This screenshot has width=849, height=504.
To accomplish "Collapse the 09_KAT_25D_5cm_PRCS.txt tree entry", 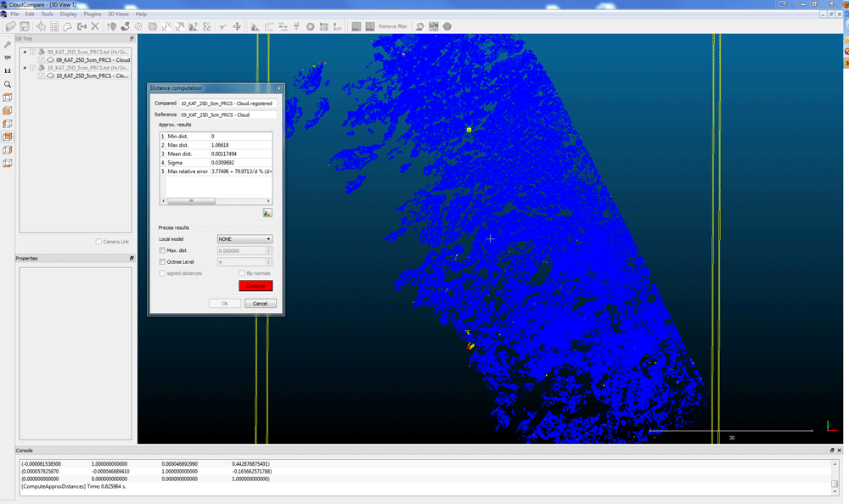I will point(26,51).
